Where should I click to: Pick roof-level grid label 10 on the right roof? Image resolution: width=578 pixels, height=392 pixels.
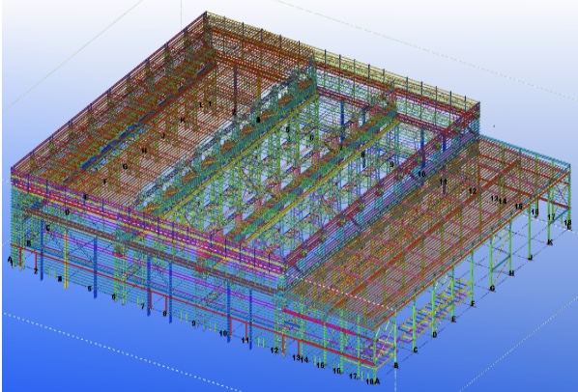pos(421,174)
